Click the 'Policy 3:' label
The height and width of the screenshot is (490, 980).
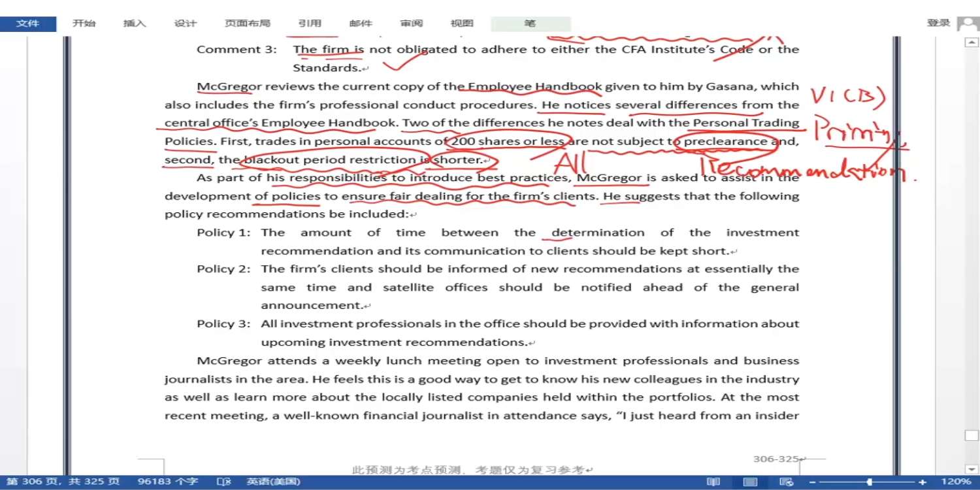click(x=223, y=324)
